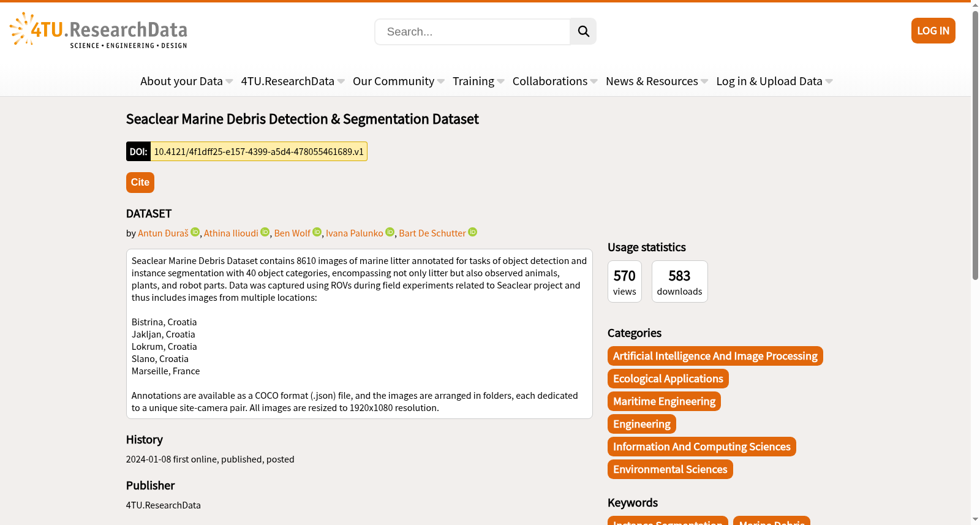This screenshot has height=525, width=980.
Task: Click the DOI identifier link
Action: [x=258, y=151]
